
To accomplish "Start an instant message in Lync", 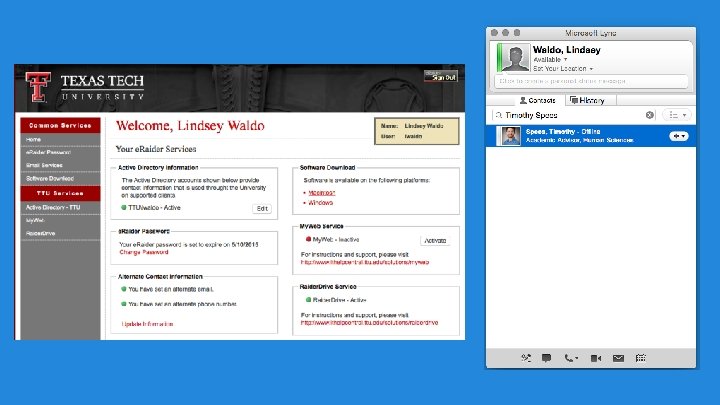I will click(x=546, y=358).
